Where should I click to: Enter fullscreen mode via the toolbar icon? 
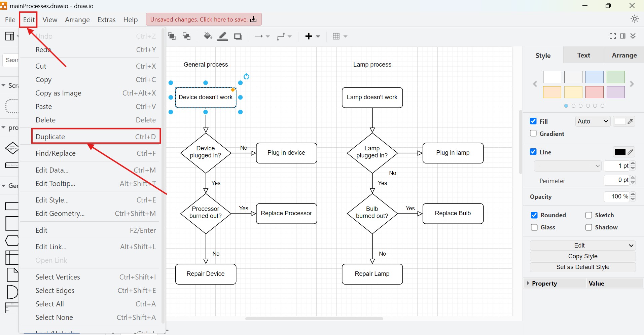[x=612, y=36]
